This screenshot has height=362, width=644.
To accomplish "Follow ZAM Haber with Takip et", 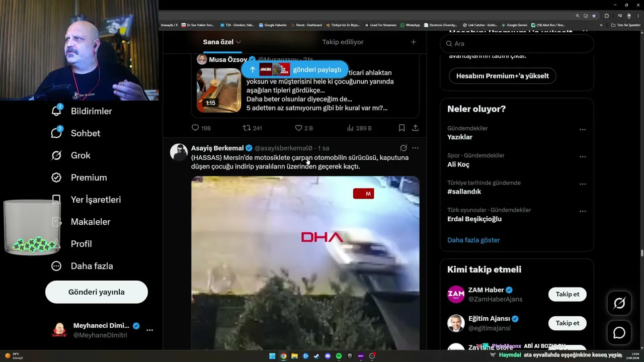I will (568, 295).
